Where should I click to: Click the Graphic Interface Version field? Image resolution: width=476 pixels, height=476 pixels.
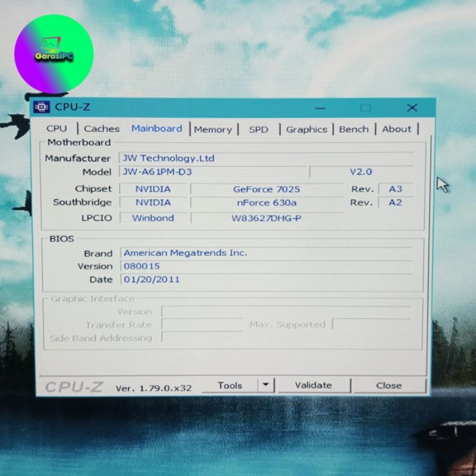[286, 311]
